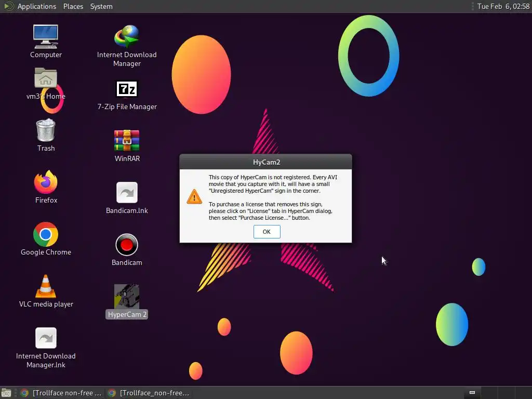Select the Bandicam.lnk shortcut icon
This screenshot has height=399, width=532.
(127, 193)
